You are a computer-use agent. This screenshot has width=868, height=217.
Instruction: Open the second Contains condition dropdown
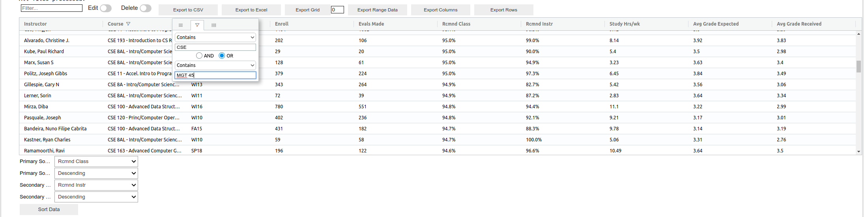(215, 65)
